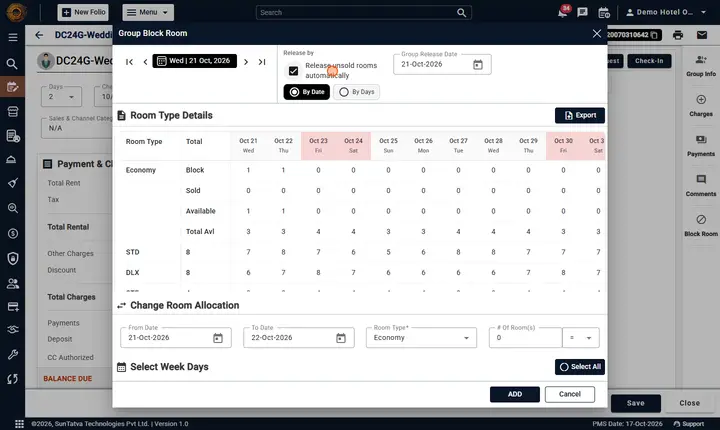This screenshot has width=720, height=430.
Task: Click the DLX room type row label
Action: tap(132, 272)
